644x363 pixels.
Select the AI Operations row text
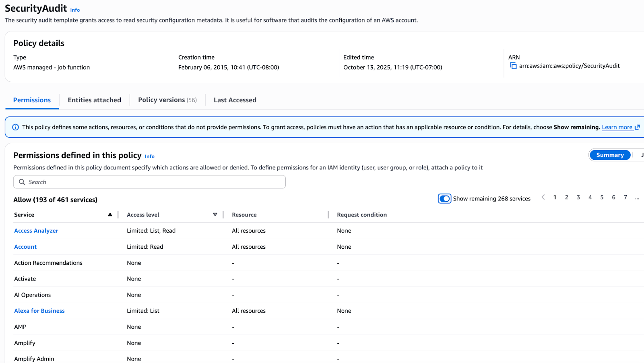pyautogui.click(x=33, y=295)
